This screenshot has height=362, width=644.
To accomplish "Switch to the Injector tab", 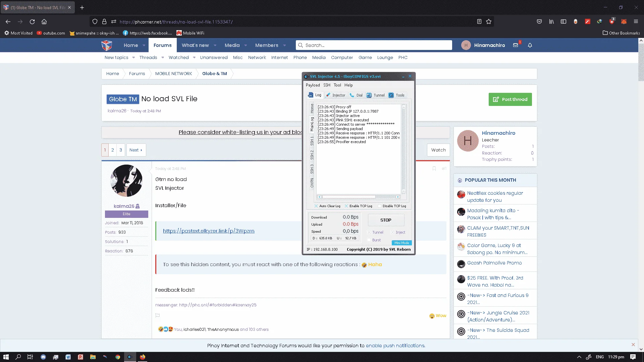I will [x=335, y=95].
